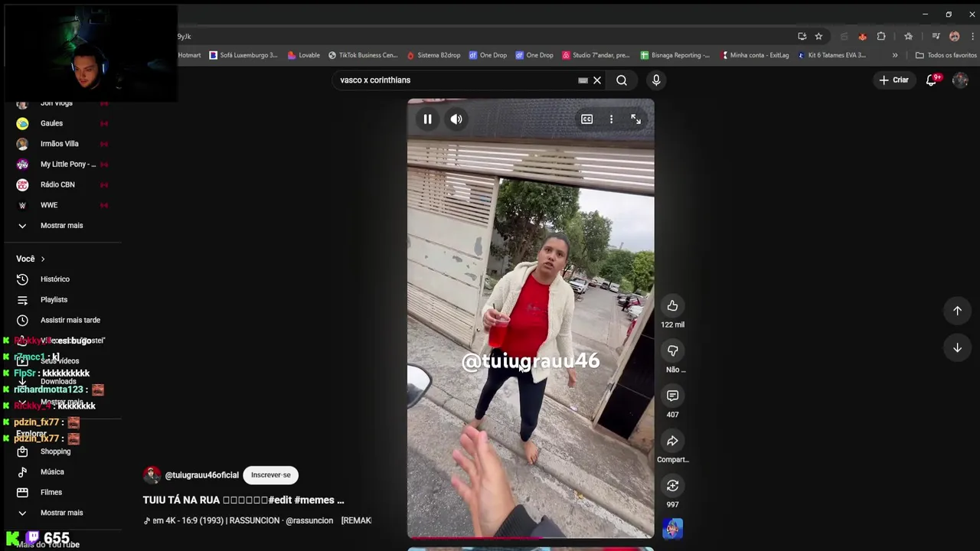
Task: Open the Hotmart bookmark
Action: tap(189, 55)
